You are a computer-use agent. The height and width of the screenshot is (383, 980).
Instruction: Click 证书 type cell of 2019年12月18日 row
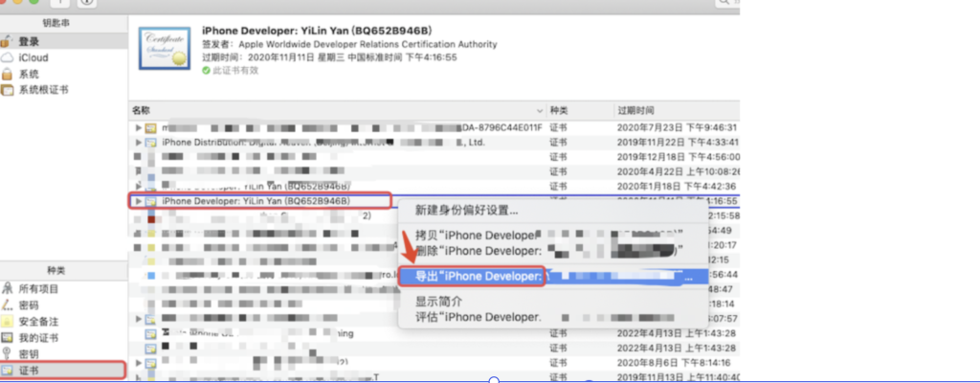(558, 157)
